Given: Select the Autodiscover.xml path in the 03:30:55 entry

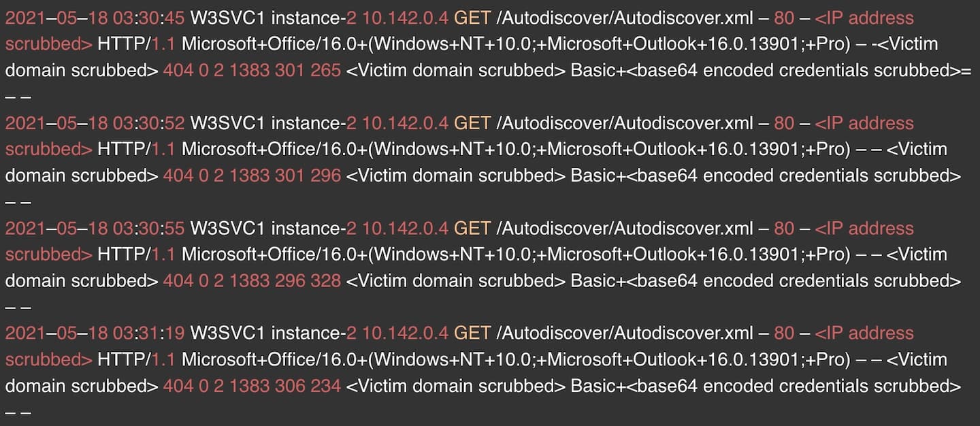Looking at the screenshot, I should pyautogui.click(x=625, y=228).
